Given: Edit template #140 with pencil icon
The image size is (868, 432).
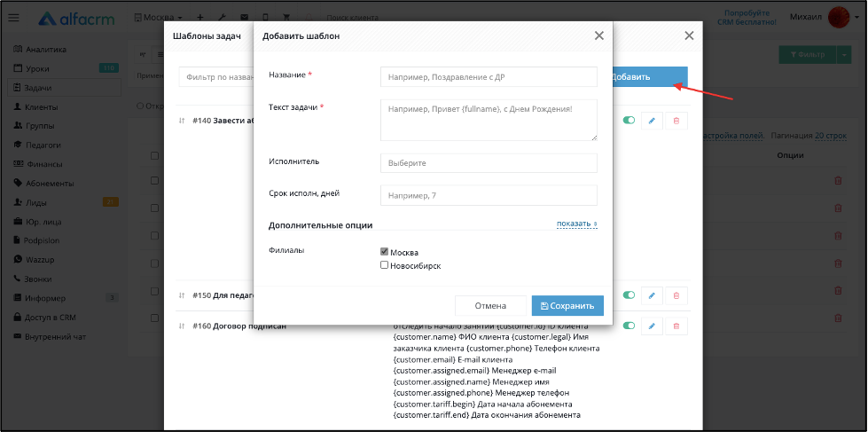Looking at the screenshot, I should pos(652,121).
